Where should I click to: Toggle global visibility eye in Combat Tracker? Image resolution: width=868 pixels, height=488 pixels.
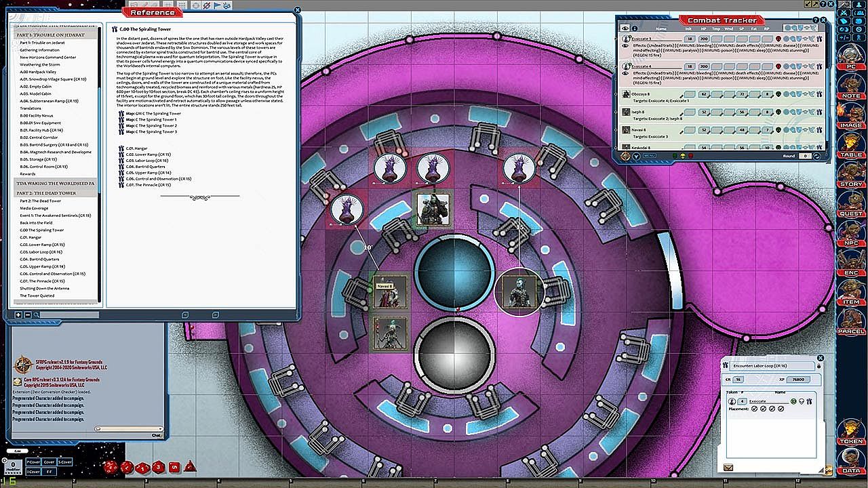(x=626, y=28)
